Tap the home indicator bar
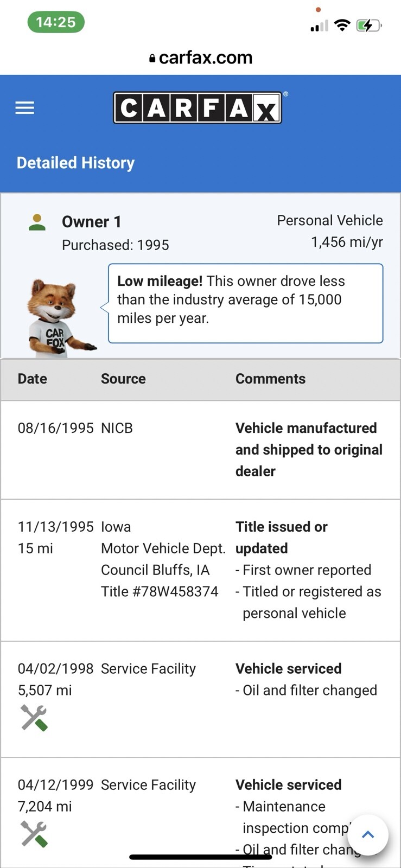The width and height of the screenshot is (401, 868). (x=200, y=857)
